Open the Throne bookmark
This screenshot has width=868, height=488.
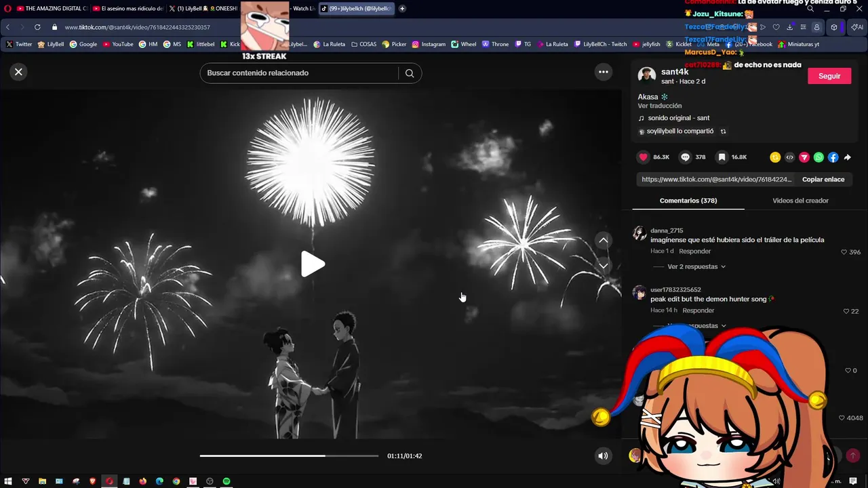tap(496, 44)
